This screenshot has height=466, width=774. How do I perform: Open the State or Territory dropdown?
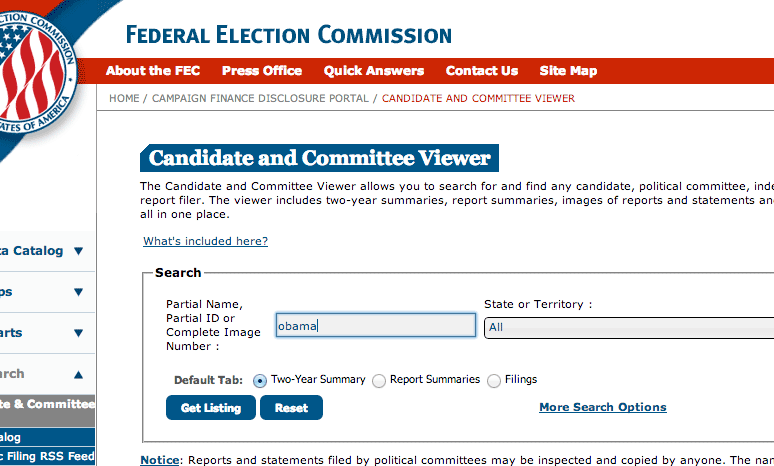(x=629, y=328)
